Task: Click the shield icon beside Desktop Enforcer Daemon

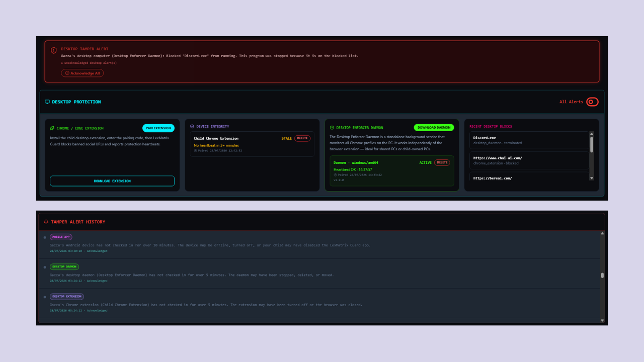Action: click(x=332, y=128)
